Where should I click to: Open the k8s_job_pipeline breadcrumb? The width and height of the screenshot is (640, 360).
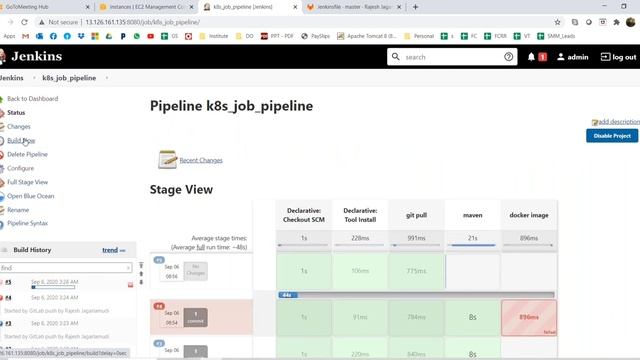69,78
